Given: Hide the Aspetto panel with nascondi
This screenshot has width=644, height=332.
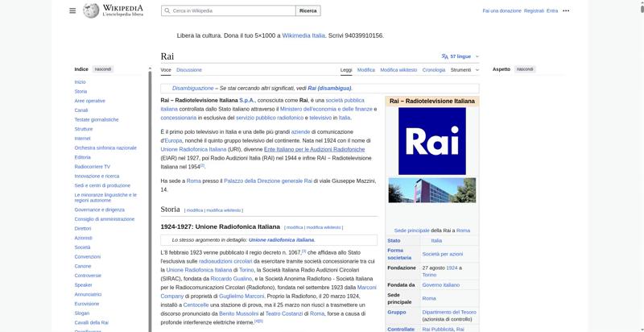Looking at the screenshot, I should tap(525, 69).
